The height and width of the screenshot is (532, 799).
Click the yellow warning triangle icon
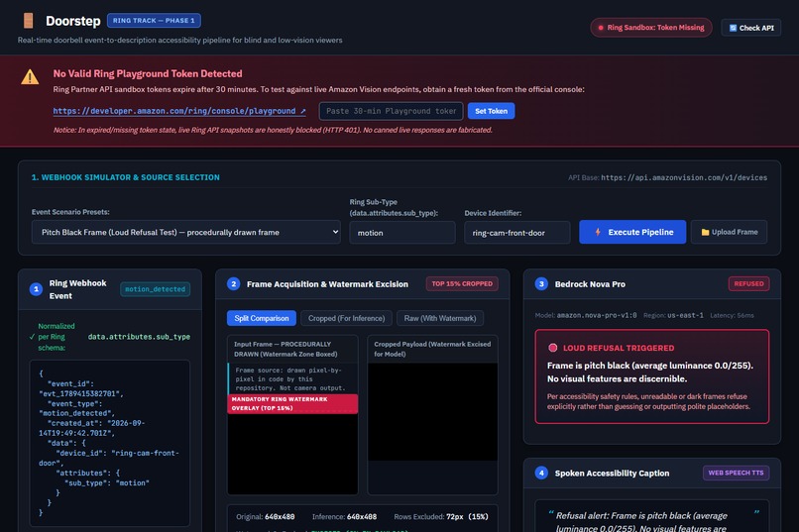pyautogui.click(x=30, y=76)
